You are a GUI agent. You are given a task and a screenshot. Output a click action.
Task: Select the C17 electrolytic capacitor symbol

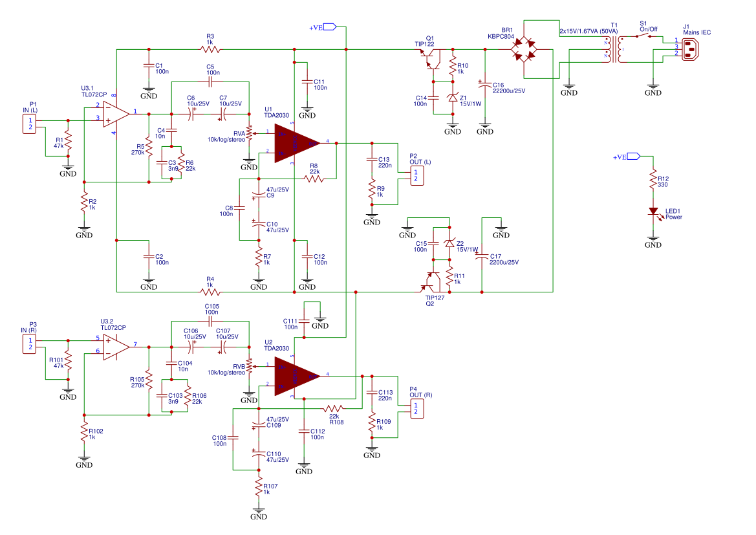[x=481, y=257]
